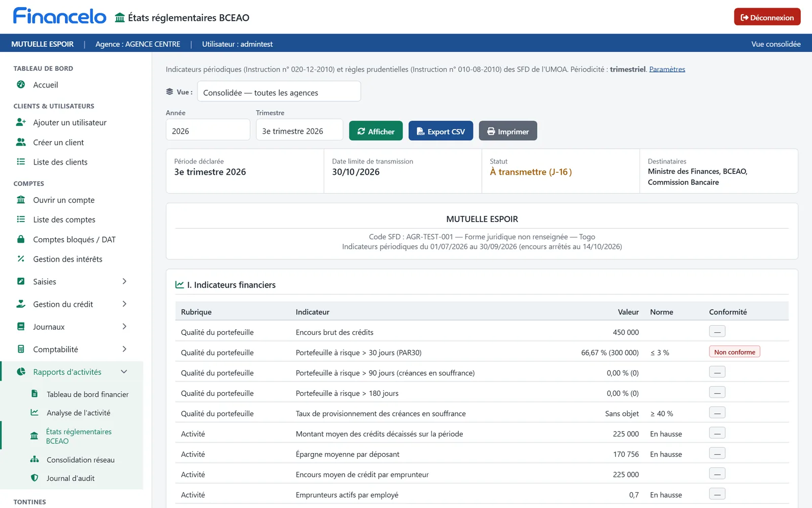Click the people icon next to Créer un client
The image size is (812, 508).
(21, 142)
